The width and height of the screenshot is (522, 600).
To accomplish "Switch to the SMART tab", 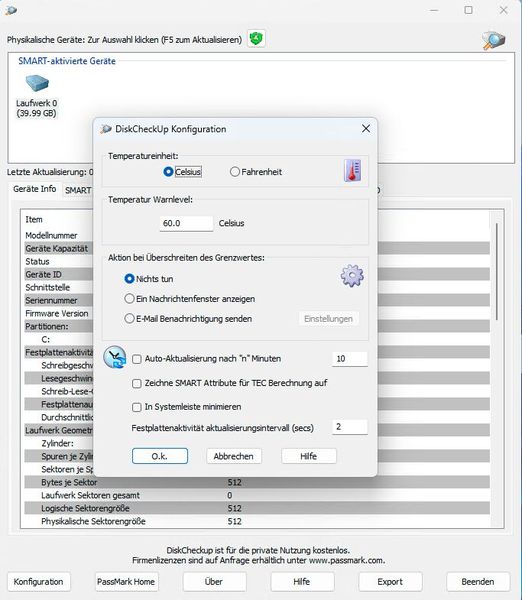I will [x=78, y=190].
